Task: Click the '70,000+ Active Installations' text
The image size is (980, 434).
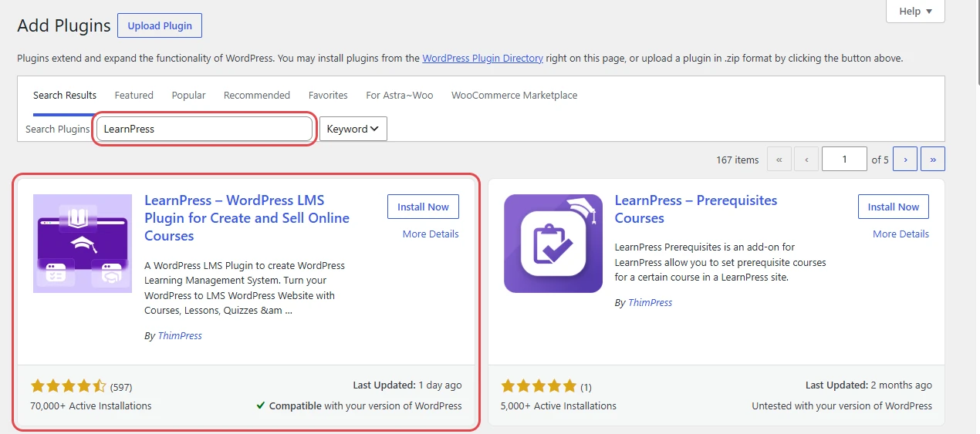Action: [x=91, y=405]
